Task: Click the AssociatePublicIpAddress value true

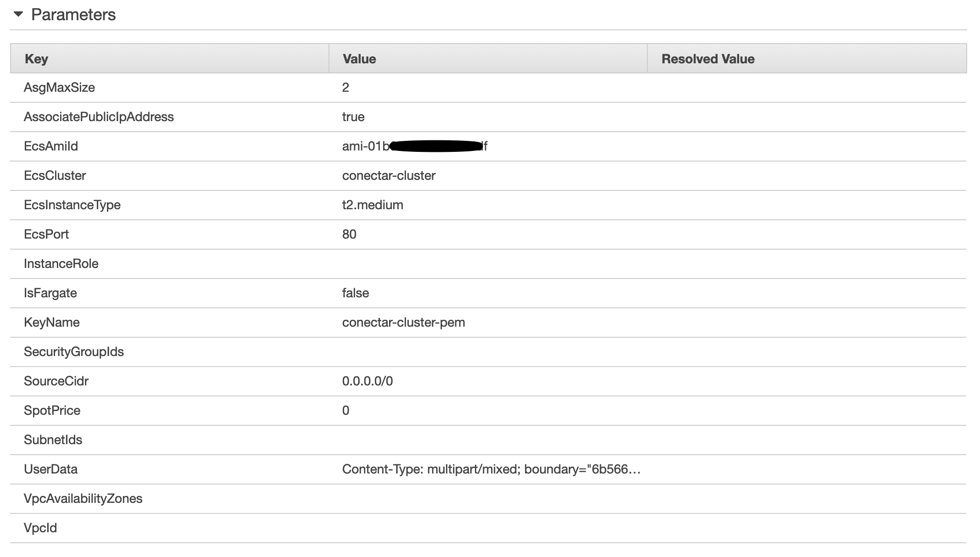Action: [x=353, y=117]
